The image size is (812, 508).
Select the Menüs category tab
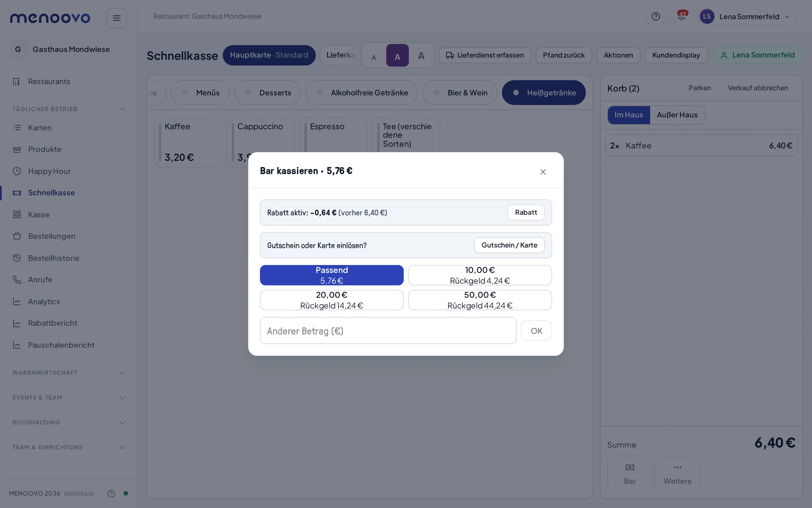[200, 93]
